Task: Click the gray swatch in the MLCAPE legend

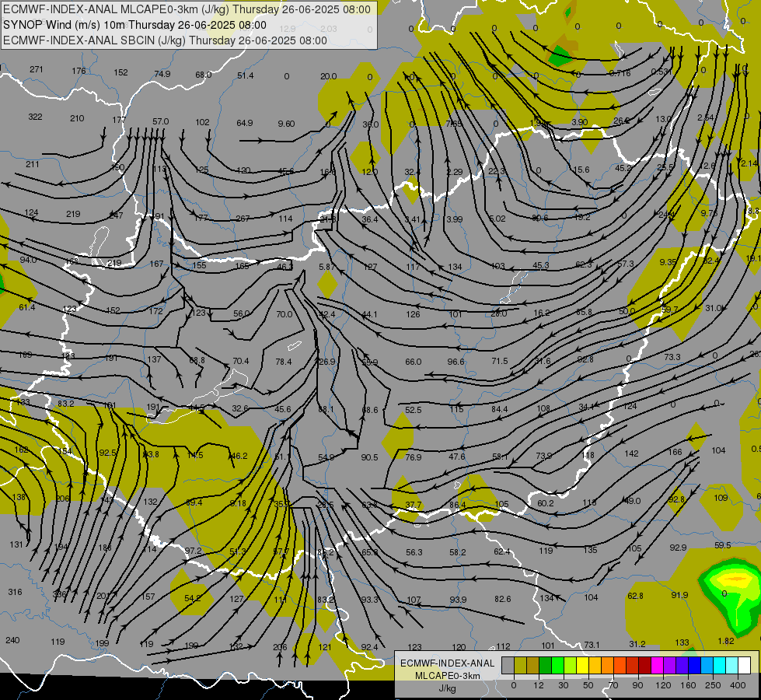Action: pyautogui.click(x=508, y=665)
